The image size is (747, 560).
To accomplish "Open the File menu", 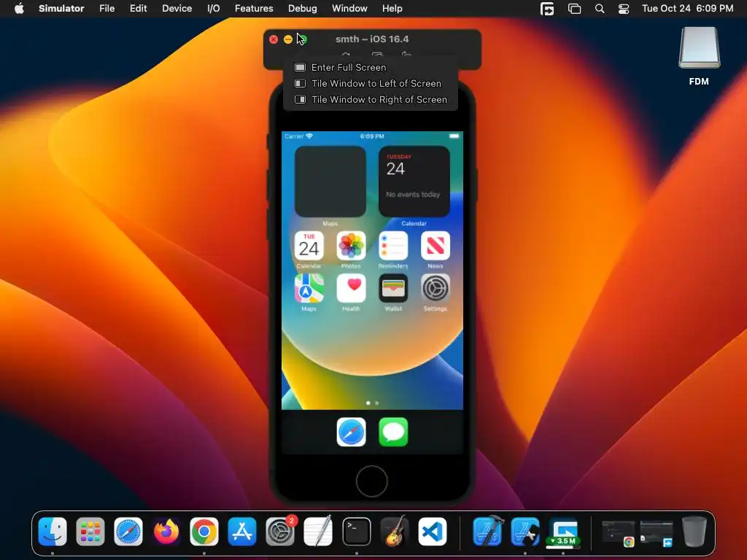I will (x=107, y=9).
